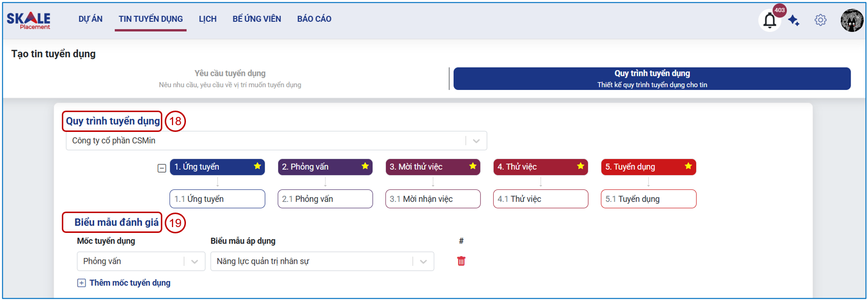Viewport: 868px width, 301px height.
Task: Select the 3.1 Mời nhận việc sub-stage
Action: coord(433,199)
